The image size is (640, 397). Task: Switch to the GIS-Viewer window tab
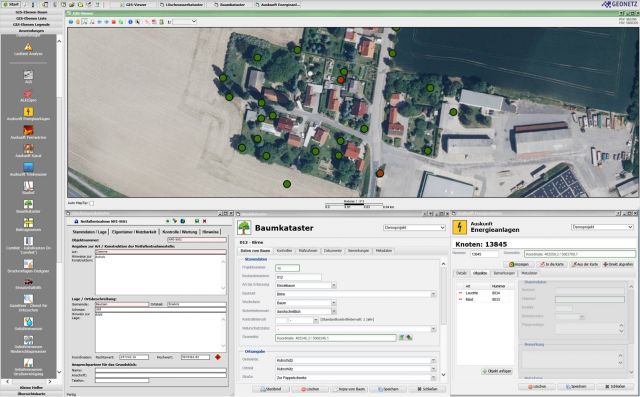tap(134, 4)
